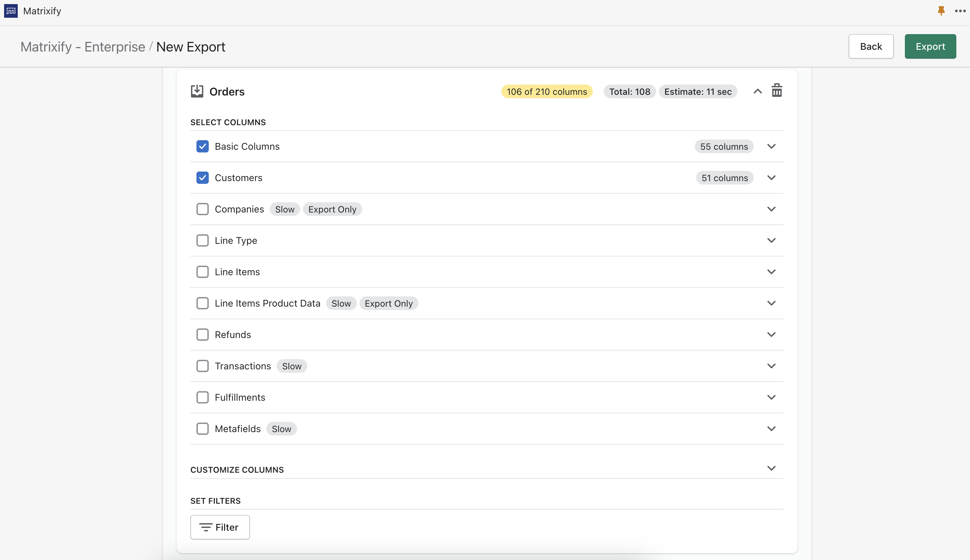This screenshot has width=970, height=560.
Task: Go to Matrixify - Enterprise breadcrumb
Action: tap(83, 46)
